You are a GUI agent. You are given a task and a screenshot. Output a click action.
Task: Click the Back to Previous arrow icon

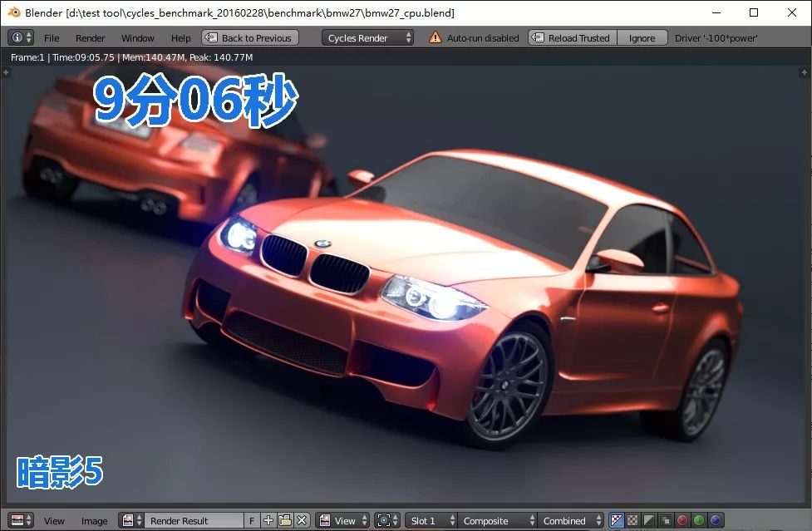coord(211,37)
